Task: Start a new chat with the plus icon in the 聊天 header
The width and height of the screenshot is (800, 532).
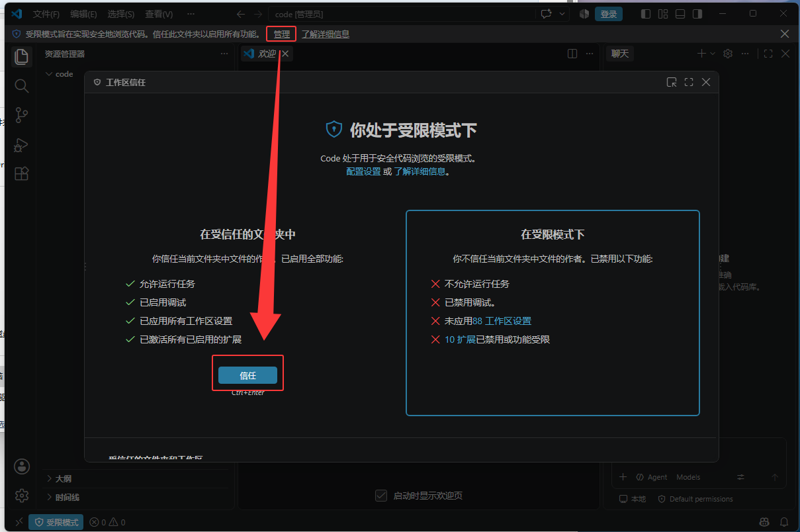Action: click(x=701, y=54)
